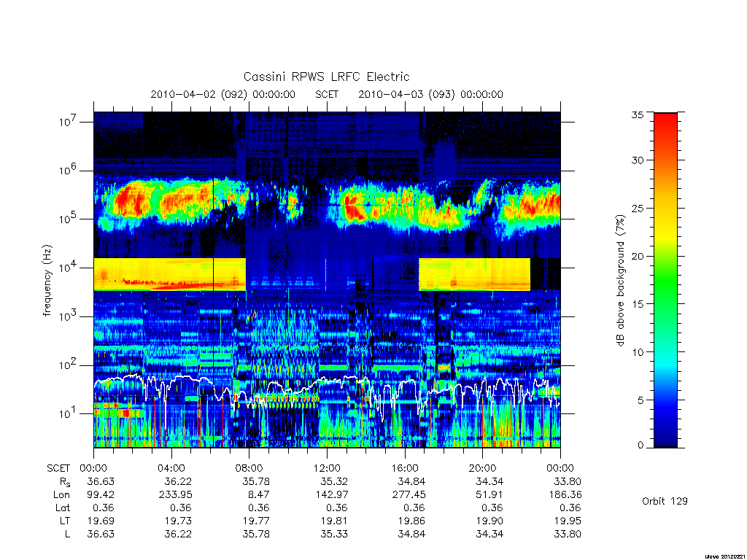The width and height of the screenshot is (747, 560).
Task: Click the colorbar tick value 0
Action: pos(640,446)
